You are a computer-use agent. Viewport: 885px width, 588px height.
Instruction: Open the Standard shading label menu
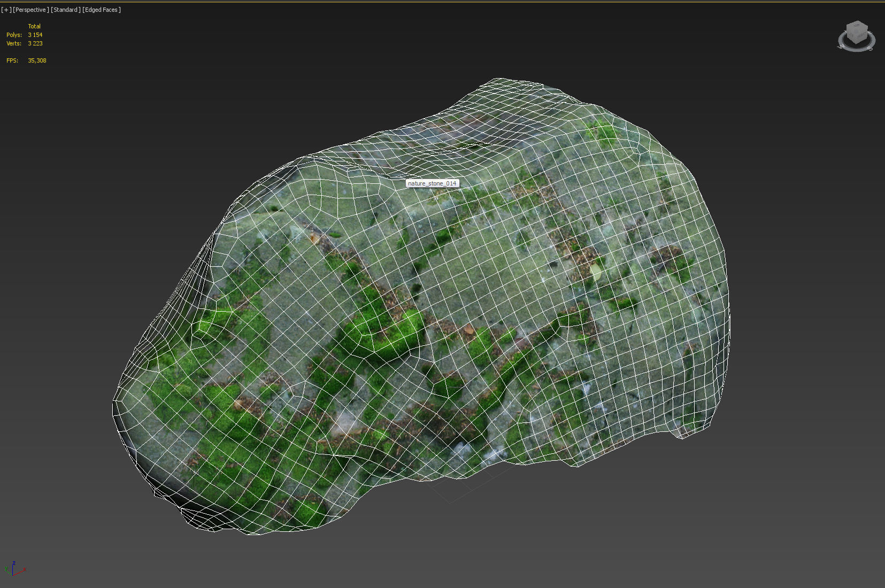(x=66, y=10)
